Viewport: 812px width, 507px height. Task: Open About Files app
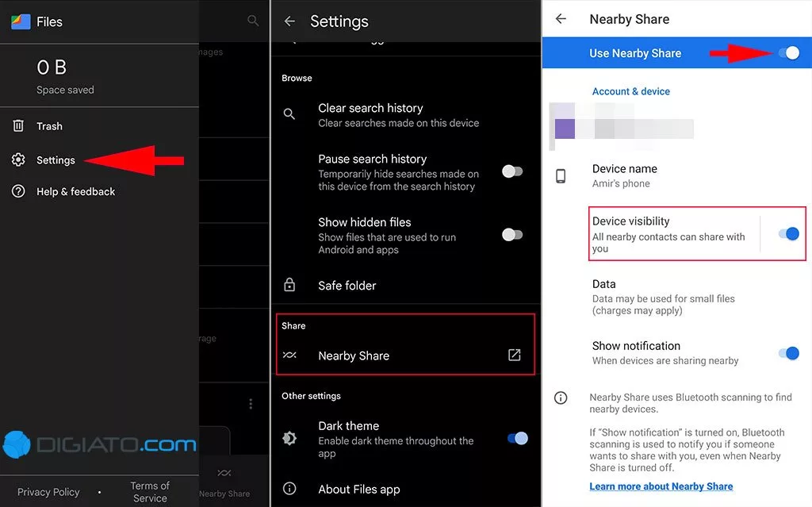(405, 490)
